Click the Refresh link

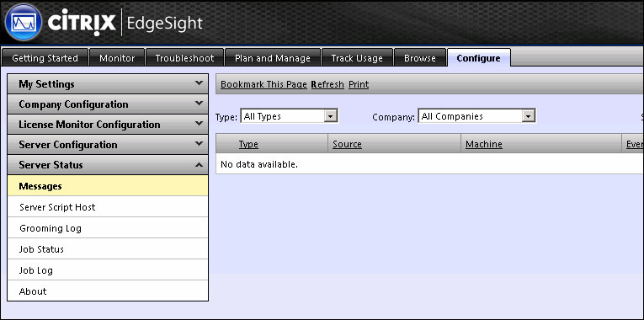pyautogui.click(x=327, y=84)
